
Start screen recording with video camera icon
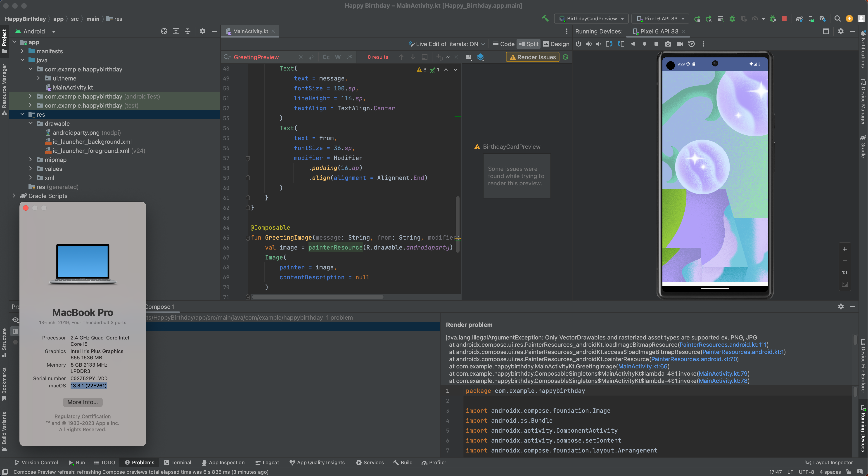tap(680, 44)
